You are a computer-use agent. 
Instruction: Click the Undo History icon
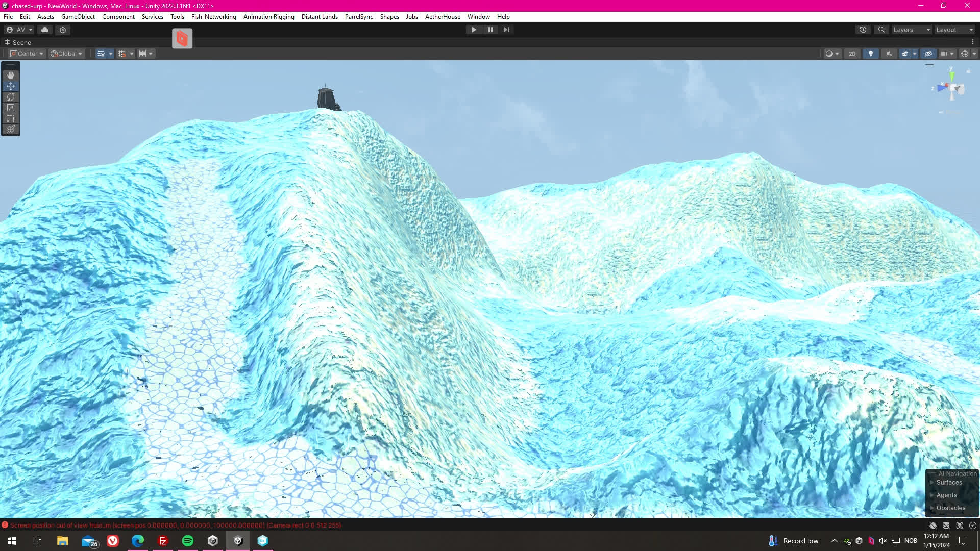pos(863,30)
